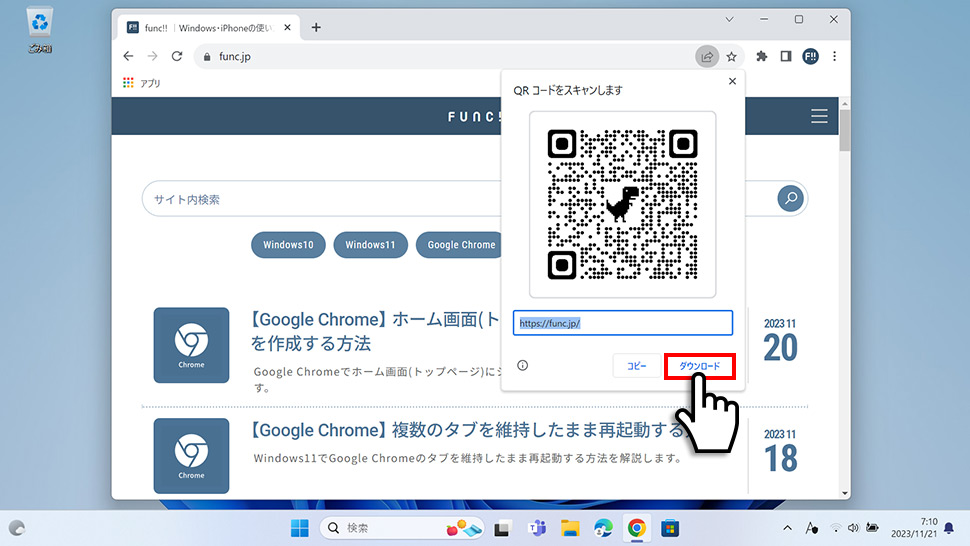Click the share page icon in address bar
The width and height of the screenshot is (970, 546).
(707, 57)
